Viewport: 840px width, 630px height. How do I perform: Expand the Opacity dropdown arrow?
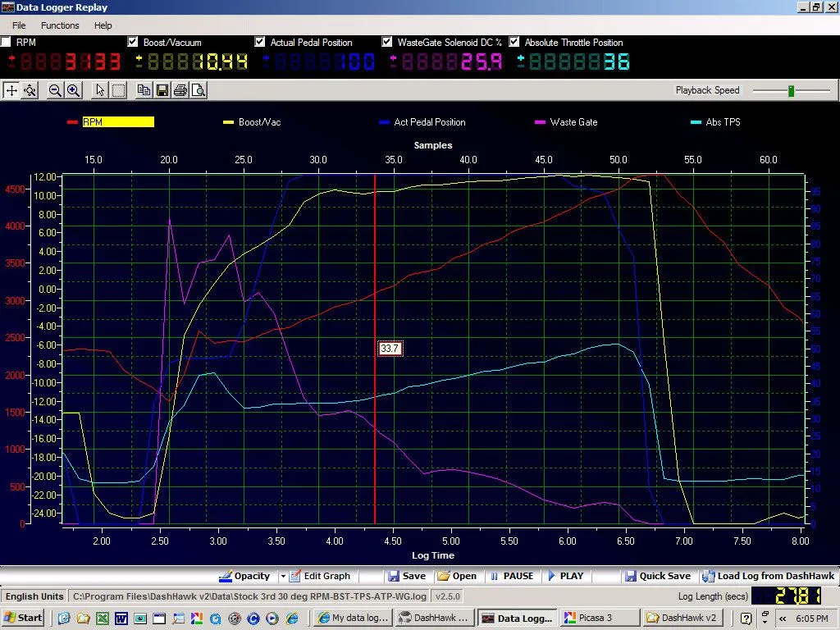pyautogui.click(x=283, y=576)
